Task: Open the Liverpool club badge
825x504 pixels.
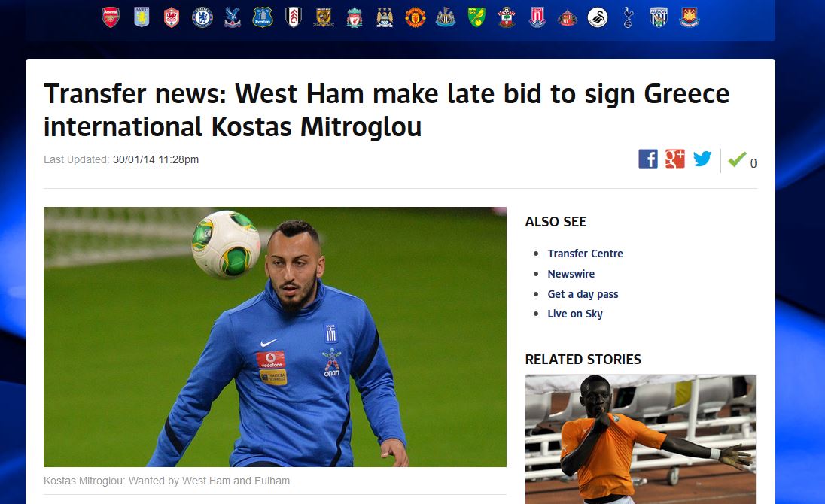Action: [x=355, y=17]
